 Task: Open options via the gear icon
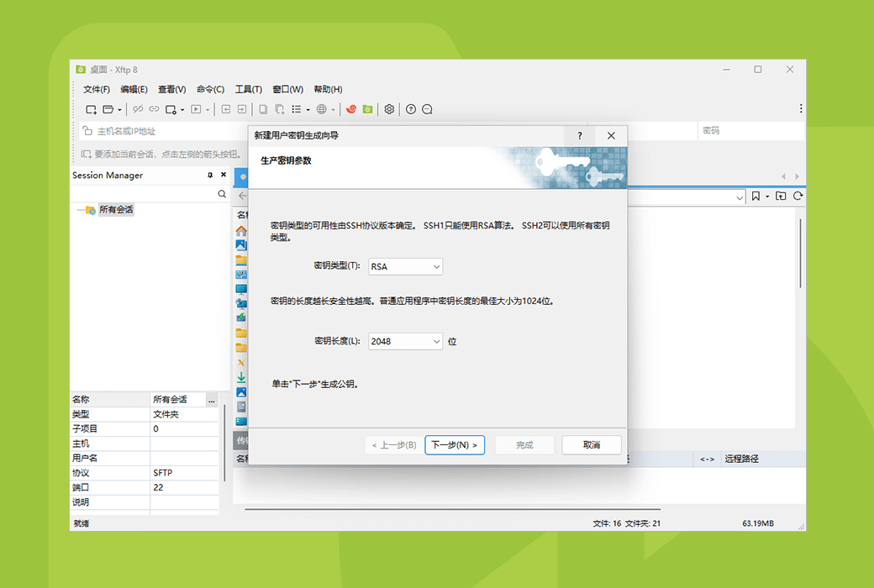[389, 109]
